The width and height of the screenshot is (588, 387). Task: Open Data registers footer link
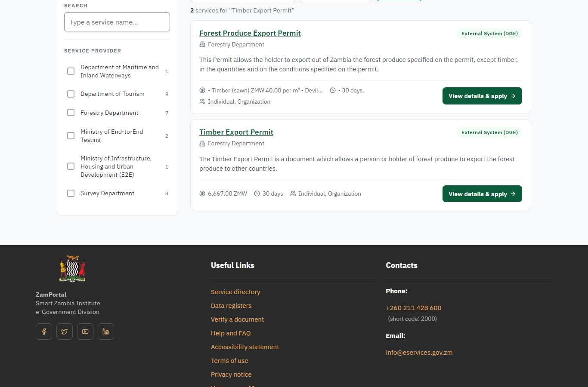[231, 306]
